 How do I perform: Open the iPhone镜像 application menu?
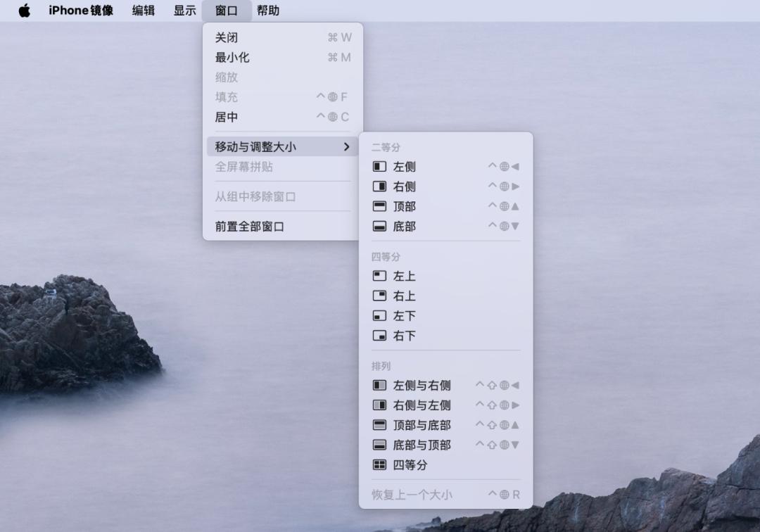pos(80,11)
